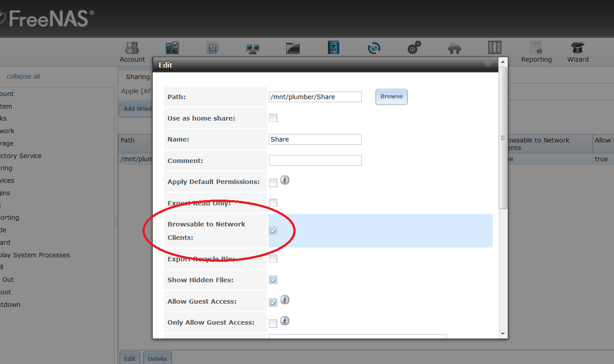Click the Edit dialog's vertical scrollbar thumb
614x364 pixels.
503,138
